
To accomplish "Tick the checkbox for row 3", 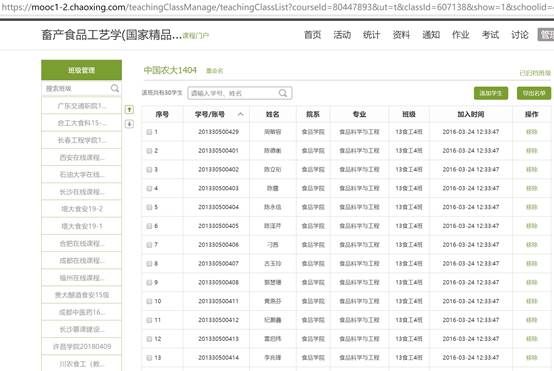I will pyautogui.click(x=149, y=170).
